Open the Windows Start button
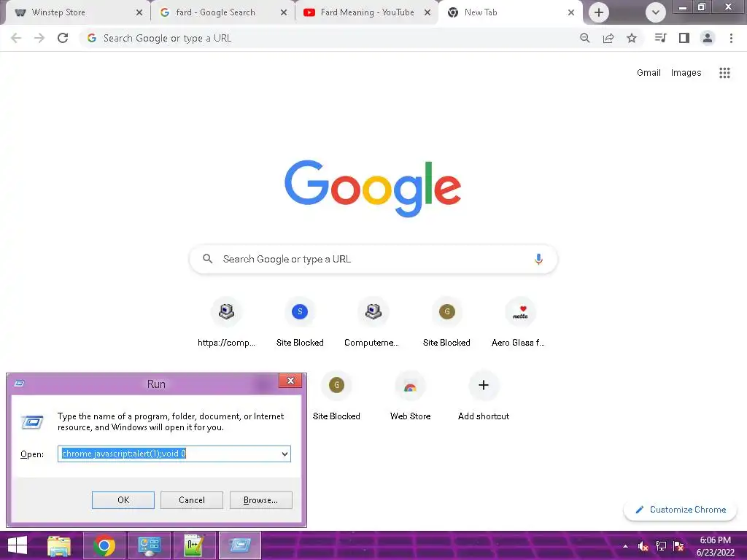 [18, 545]
